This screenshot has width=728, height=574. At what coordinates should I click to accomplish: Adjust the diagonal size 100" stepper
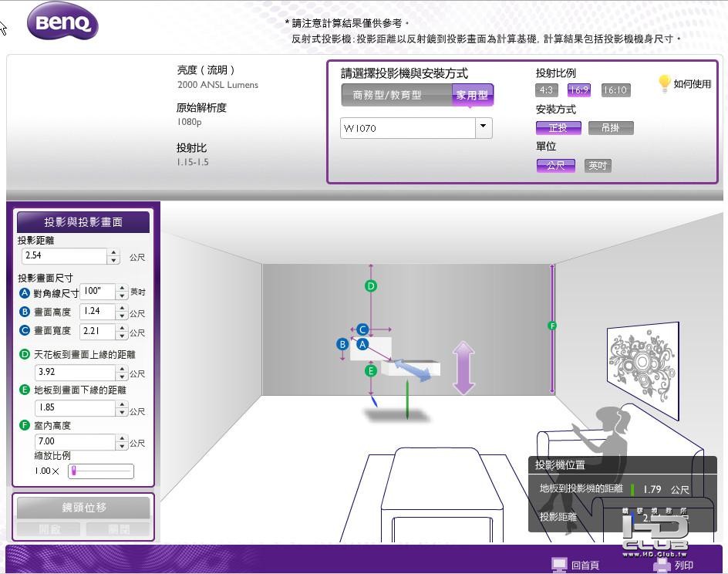click(x=122, y=292)
